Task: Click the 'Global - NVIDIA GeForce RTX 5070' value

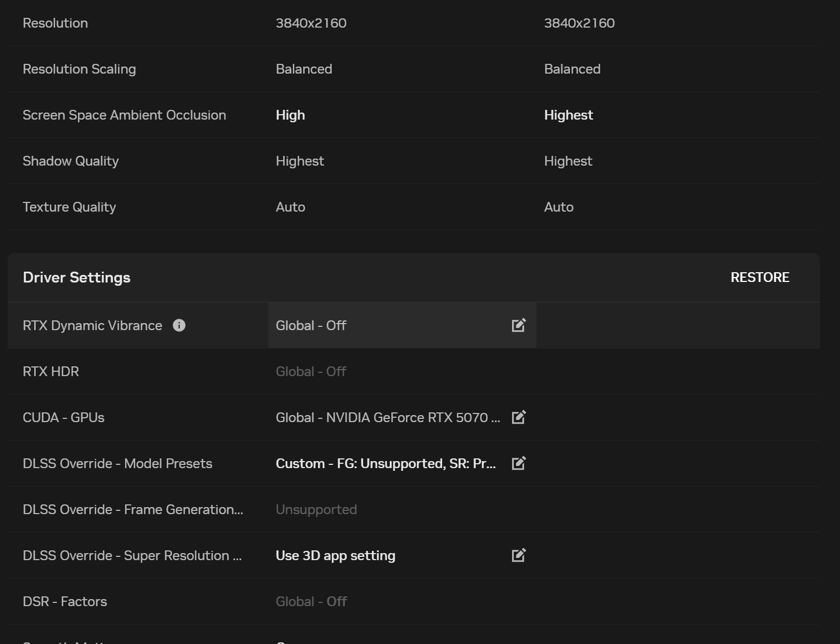Action: [388, 418]
